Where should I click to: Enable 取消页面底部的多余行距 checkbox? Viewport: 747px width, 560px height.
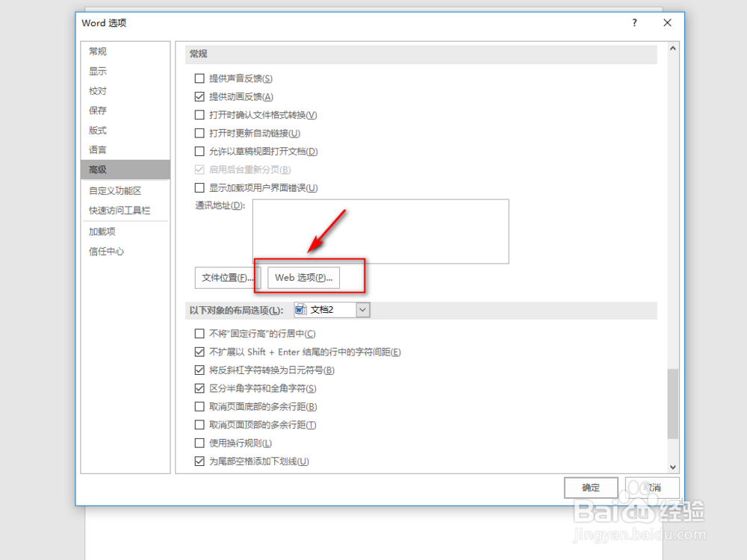click(199, 407)
